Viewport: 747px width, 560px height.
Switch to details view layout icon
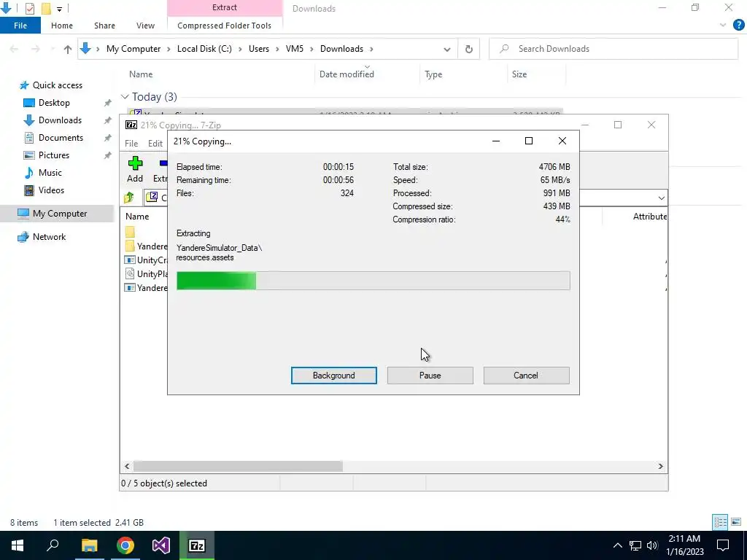pos(720,522)
